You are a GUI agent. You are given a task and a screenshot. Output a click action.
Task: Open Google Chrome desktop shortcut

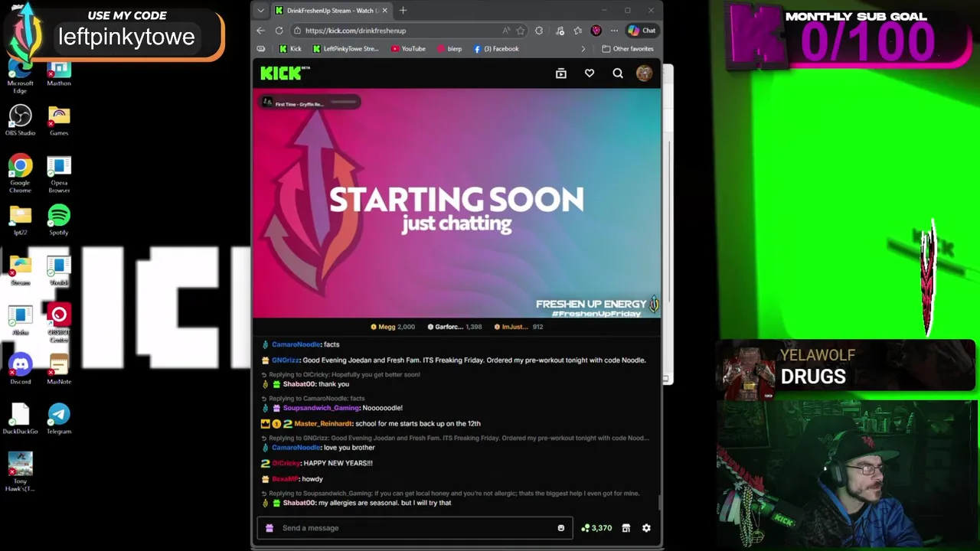click(x=20, y=174)
